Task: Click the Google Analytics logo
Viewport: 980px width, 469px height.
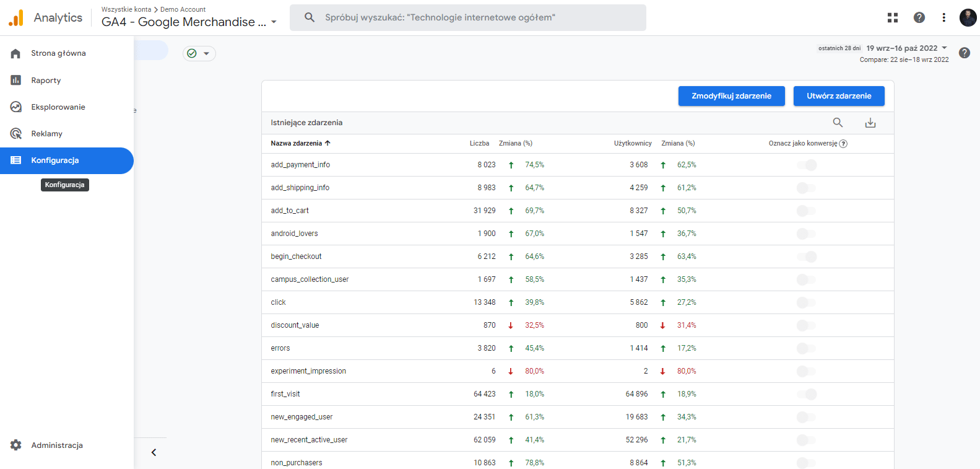Action: coord(16,18)
